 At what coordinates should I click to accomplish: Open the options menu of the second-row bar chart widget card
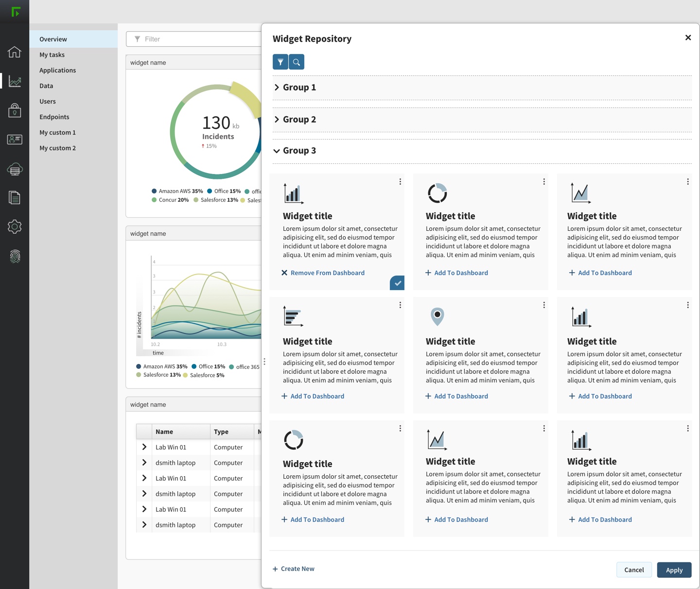coord(688,305)
